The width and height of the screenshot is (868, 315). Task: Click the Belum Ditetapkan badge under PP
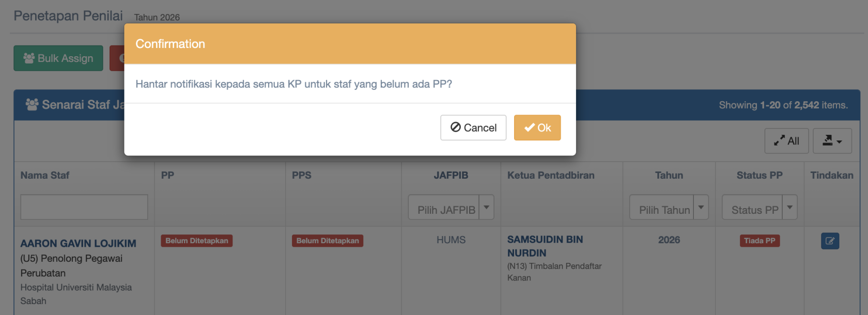(197, 241)
